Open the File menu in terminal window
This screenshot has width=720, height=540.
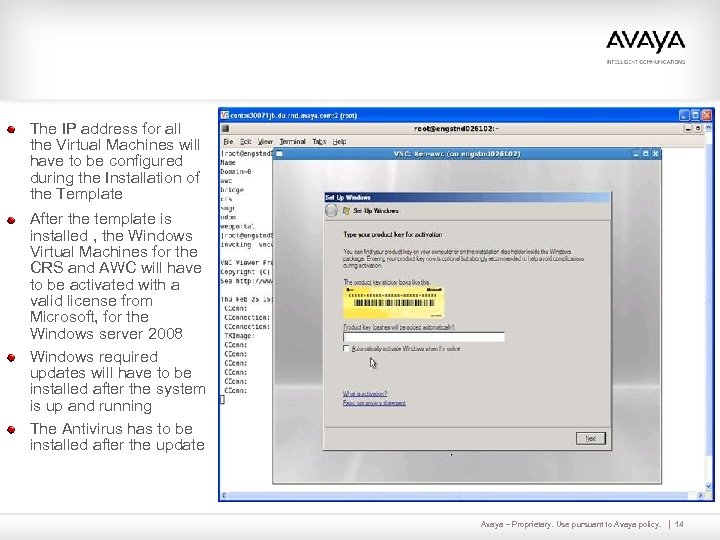228,141
